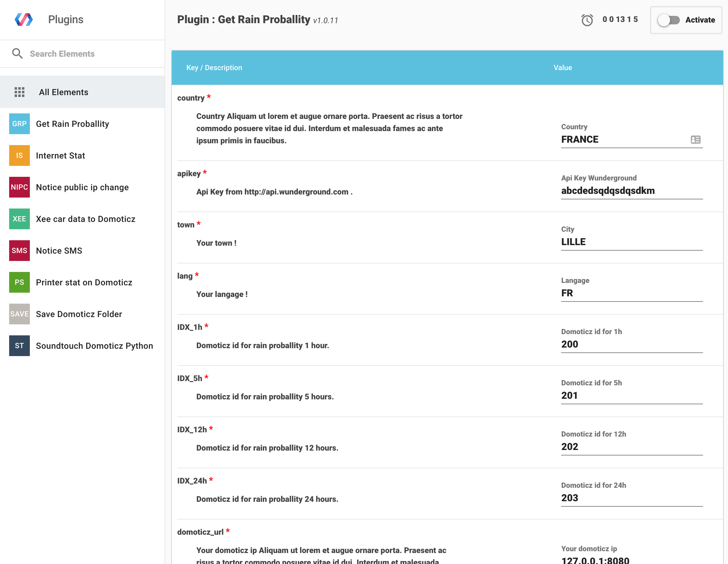
Task: Click the Domoticz id for 1h field
Action: point(631,344)
